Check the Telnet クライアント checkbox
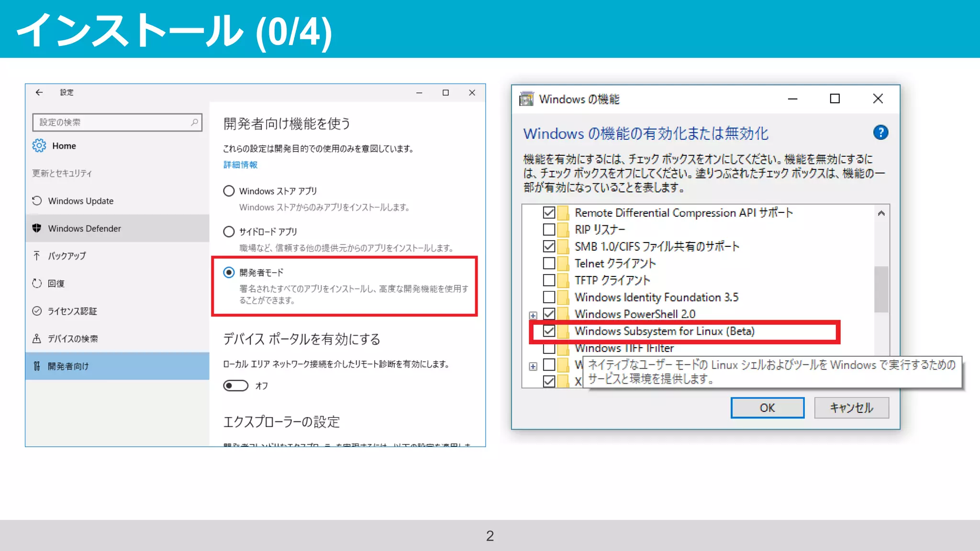This screenshot has width=980, height=551. (x=549, y=264)
